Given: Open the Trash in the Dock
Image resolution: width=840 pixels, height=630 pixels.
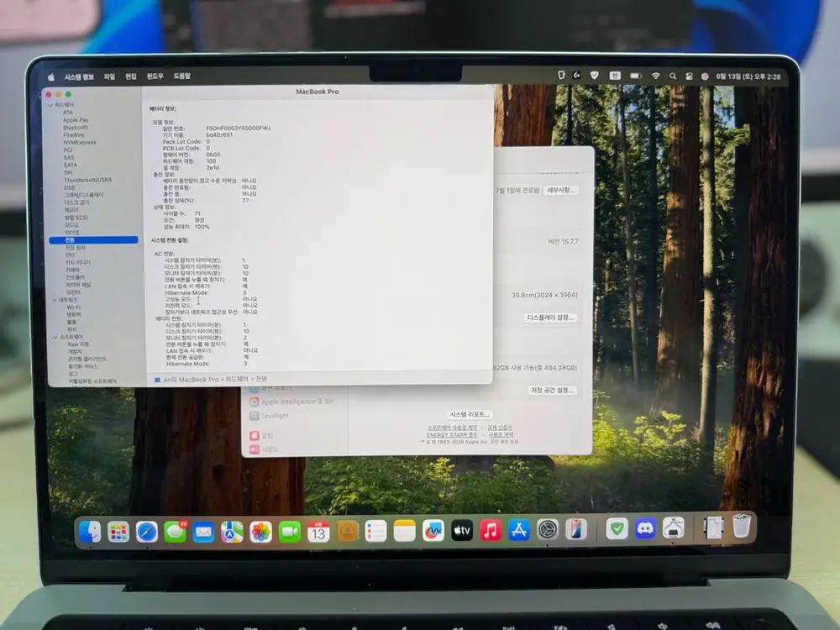Looking at the screenshot, I should click(x=742, y=526).
